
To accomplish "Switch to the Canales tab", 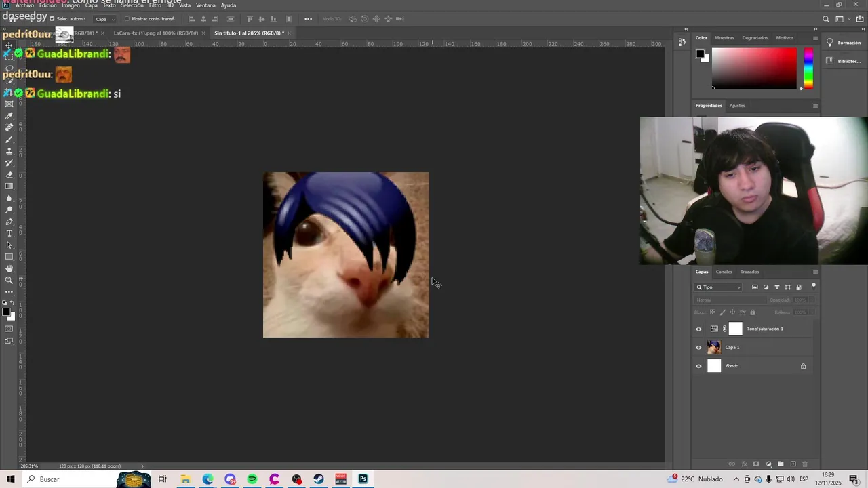I will coord(724,272).
